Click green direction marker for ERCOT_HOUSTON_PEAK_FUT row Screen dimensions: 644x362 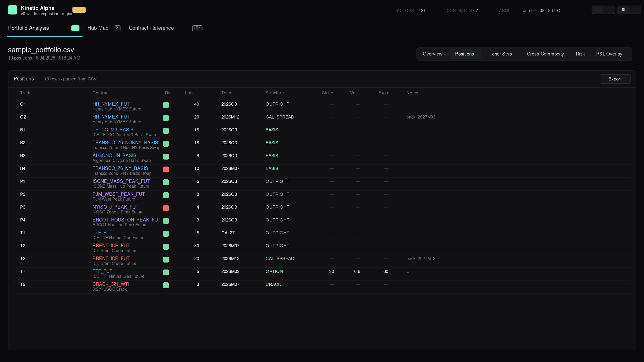(x=166, y=221)
